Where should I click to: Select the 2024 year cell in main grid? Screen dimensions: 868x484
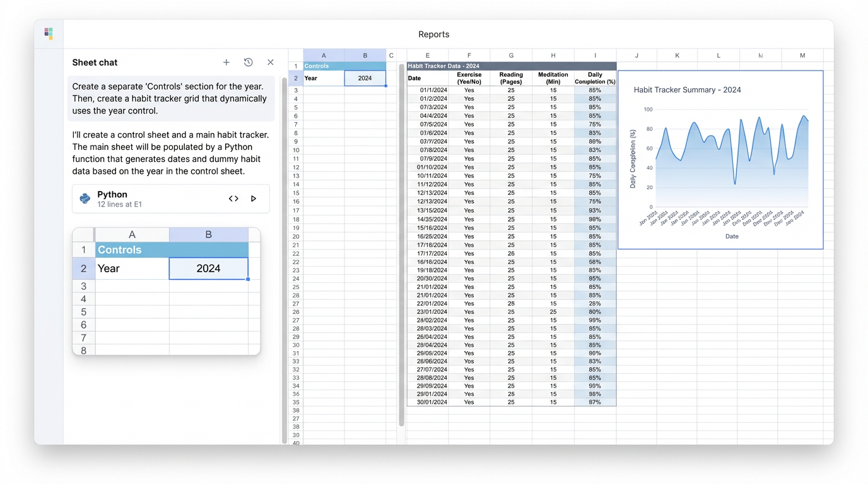pyautogui.click(x=365, y=78)
